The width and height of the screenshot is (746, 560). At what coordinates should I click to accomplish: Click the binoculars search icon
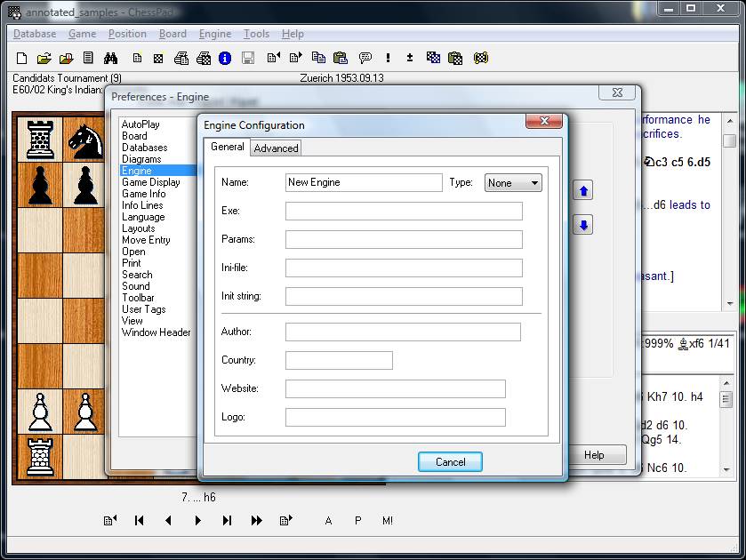point(111,59)
